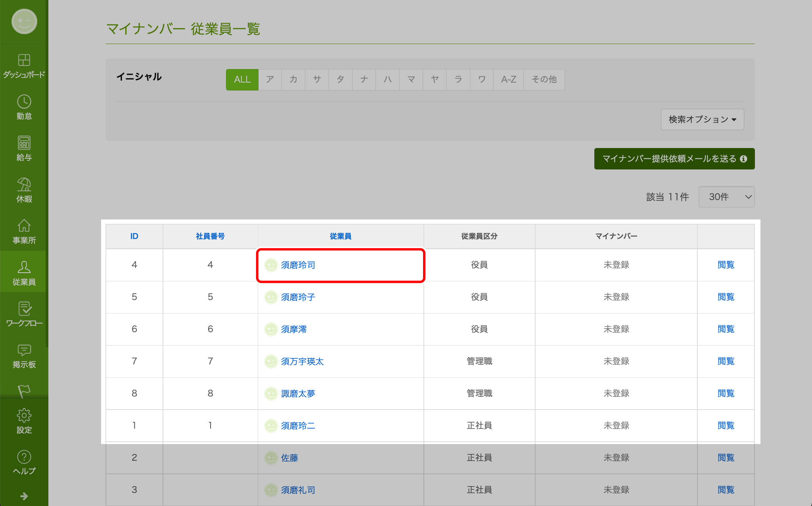The height and width of the screenshot is (506, 812).
Task: Sort table by 社員番号 column header
Action: (210, 236)
